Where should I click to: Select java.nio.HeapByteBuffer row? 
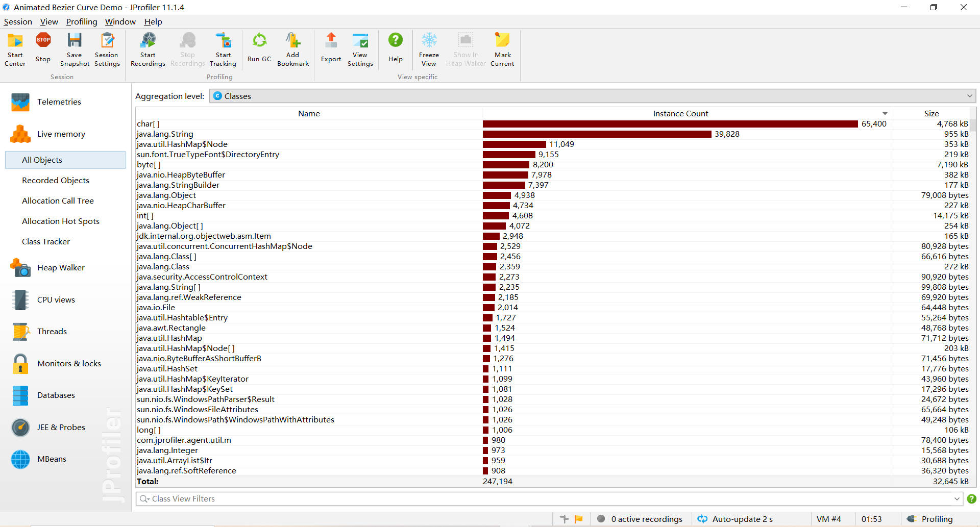coord(553,175)
